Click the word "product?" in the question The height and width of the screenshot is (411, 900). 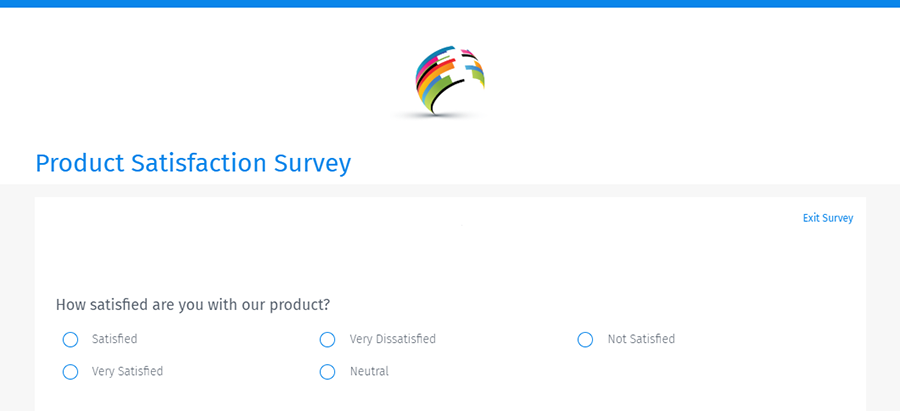pyautogui.click(x=300, y=305)
